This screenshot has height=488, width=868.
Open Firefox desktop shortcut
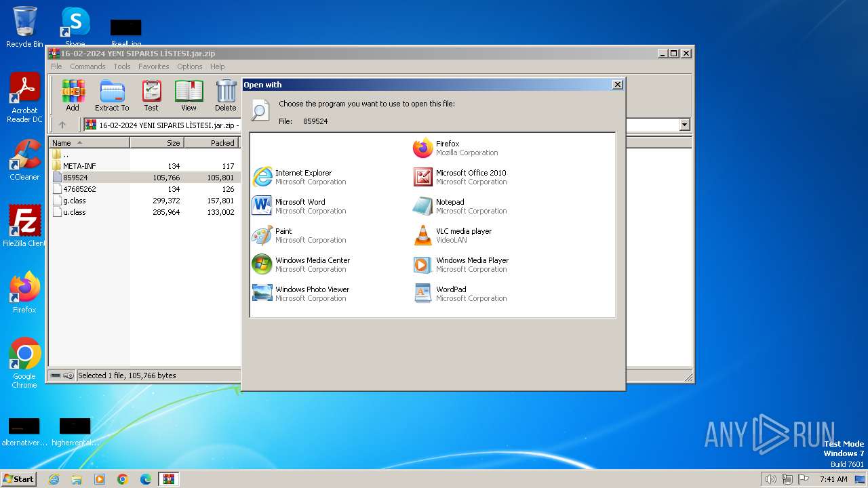[24, 293]
